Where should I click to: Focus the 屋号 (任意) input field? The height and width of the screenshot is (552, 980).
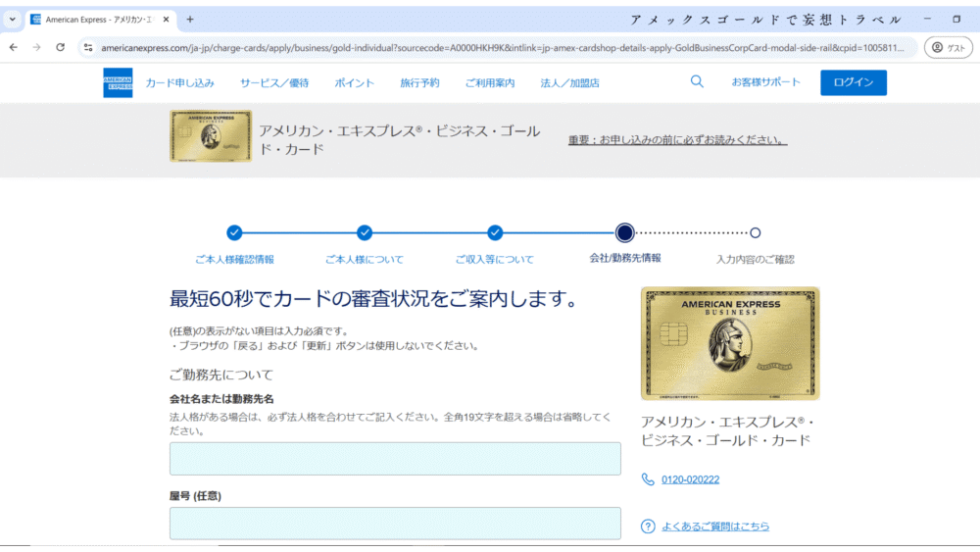click(x=395, y=524)
